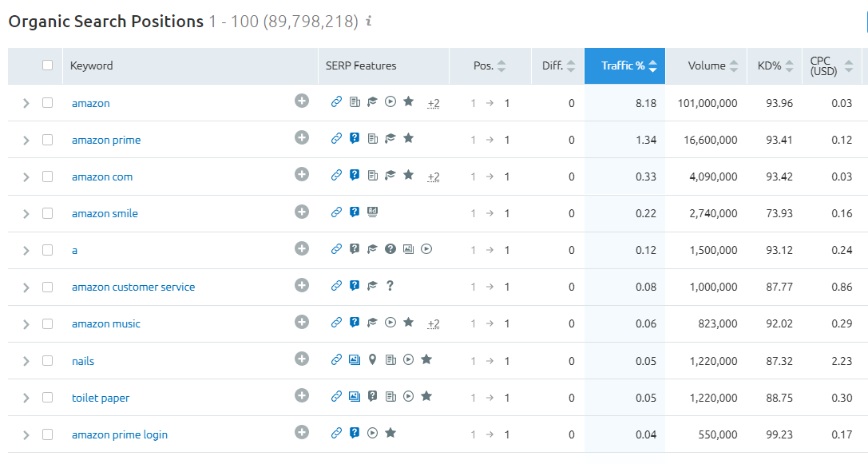Click the info icon beside Organic Search Positions
The width and height of the screenshot is (868, 464).
(369, 21)
